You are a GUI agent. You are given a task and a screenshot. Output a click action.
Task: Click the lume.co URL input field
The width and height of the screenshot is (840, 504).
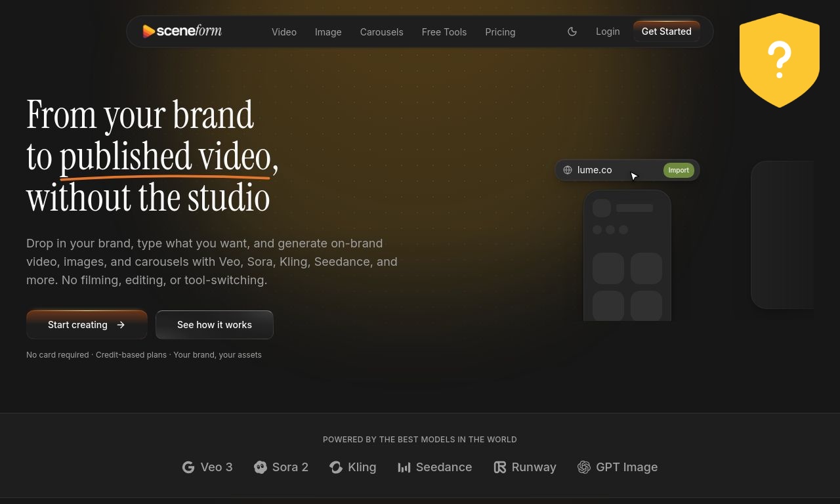click(x=627, y=170)
